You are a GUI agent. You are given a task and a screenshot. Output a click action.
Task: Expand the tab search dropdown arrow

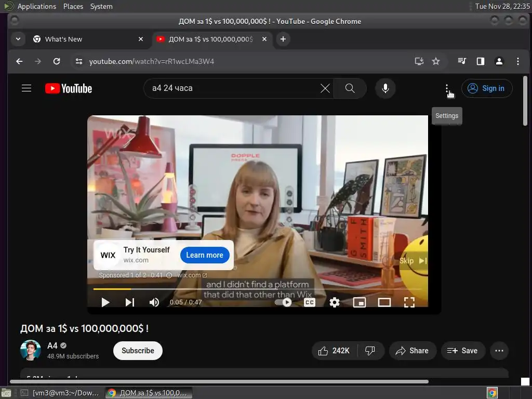click(18, 39)
